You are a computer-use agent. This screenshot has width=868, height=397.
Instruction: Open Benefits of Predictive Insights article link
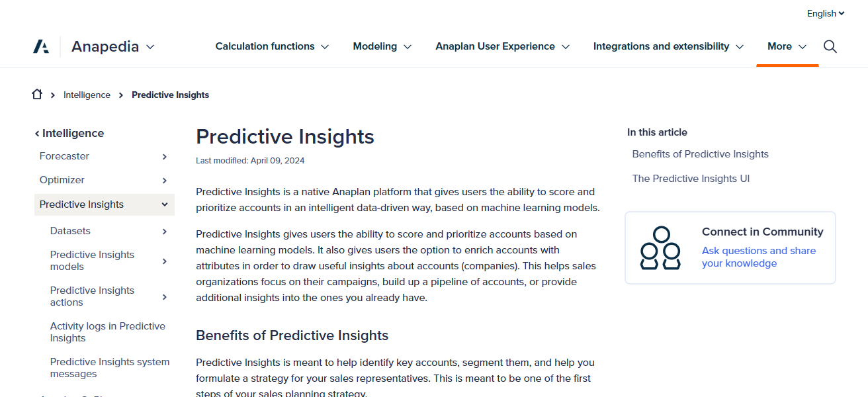pyautogui.click(x=700, y=154)
